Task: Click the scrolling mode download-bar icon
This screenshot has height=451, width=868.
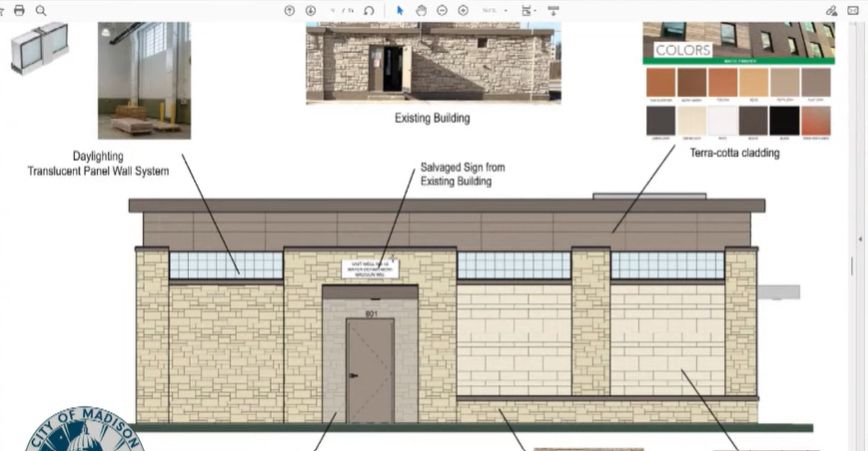Action: tap(553, 10)
